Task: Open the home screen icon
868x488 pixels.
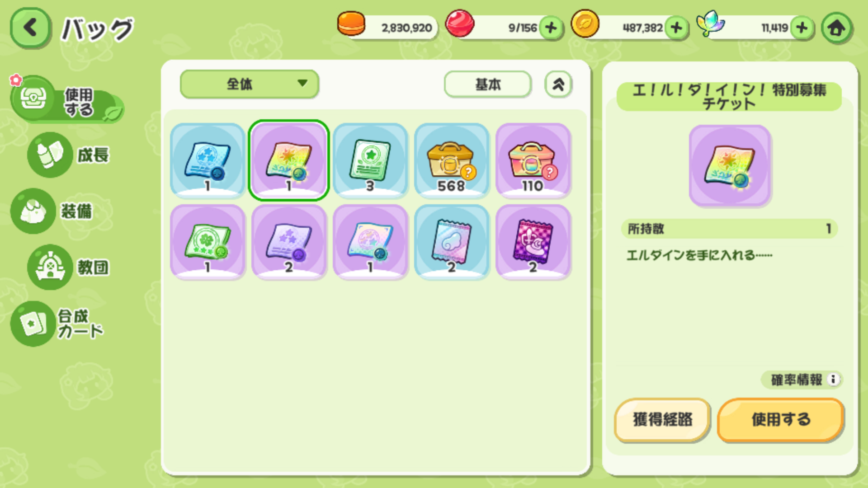Action: [x=837, y=28]
